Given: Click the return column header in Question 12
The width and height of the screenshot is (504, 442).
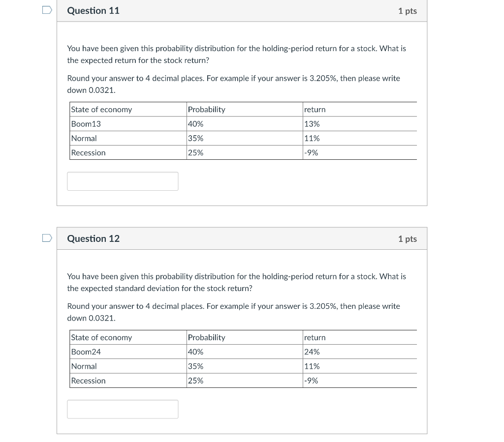Looking at the screenshot, I should click(x=315, y=337).
